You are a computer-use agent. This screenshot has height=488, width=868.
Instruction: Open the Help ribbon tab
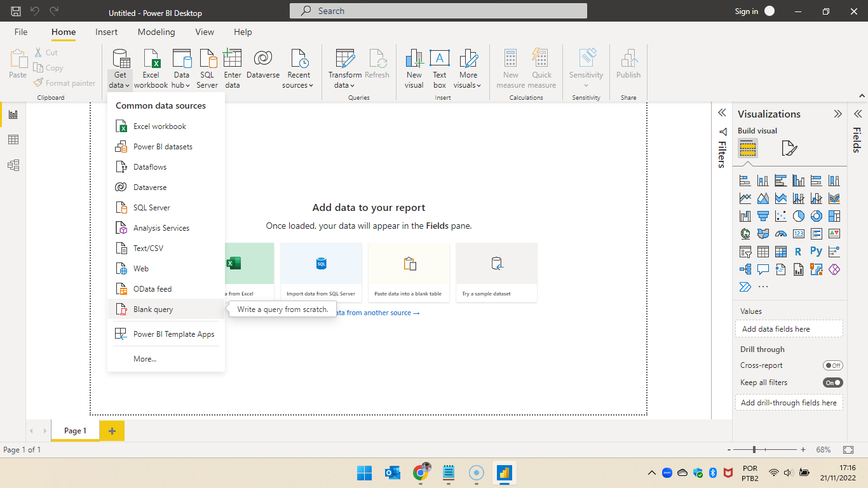(243, 32)
